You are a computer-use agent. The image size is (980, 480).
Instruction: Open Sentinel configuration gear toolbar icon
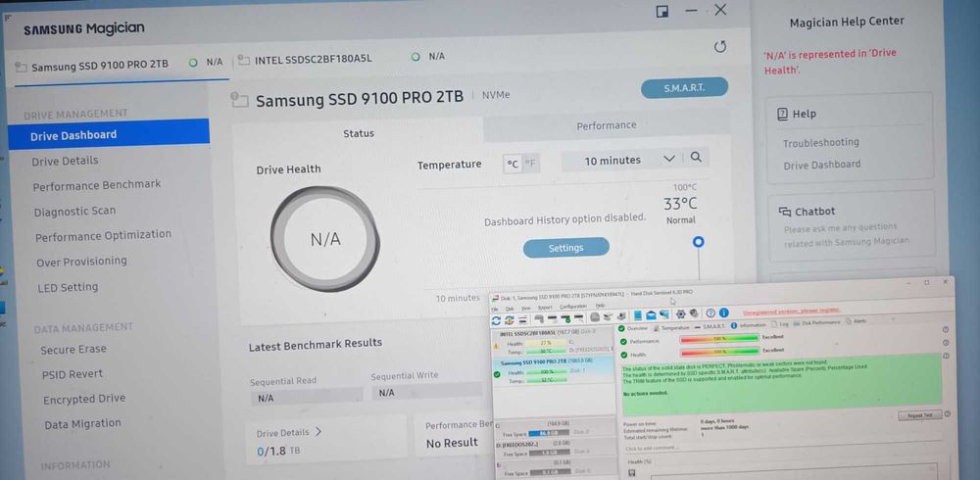pyautogui.click(x=681, y=313)
